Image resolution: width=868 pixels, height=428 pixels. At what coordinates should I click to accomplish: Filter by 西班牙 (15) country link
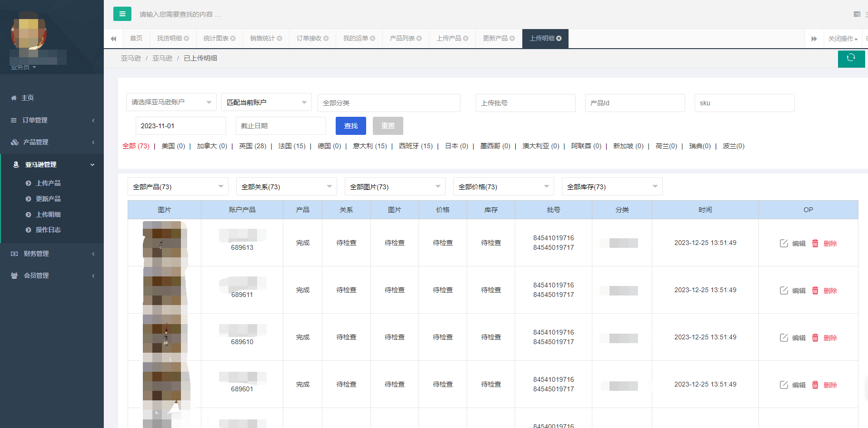point(416,146)
